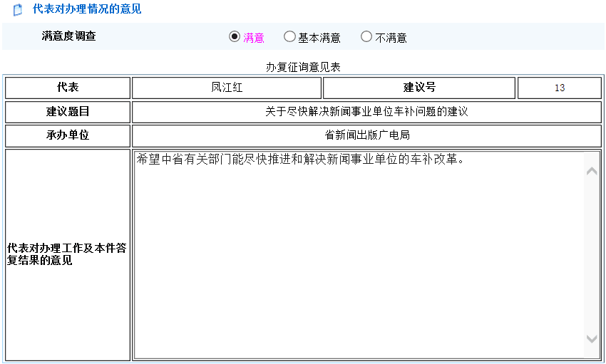
Task: Click the 办复征询意见表 table title
Action: [x=303, y=67]
